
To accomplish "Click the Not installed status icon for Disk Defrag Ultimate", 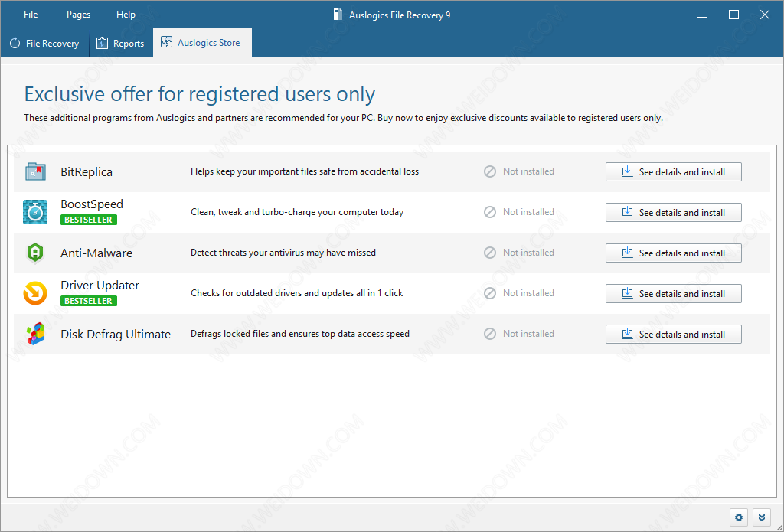I will pos(490,334).
